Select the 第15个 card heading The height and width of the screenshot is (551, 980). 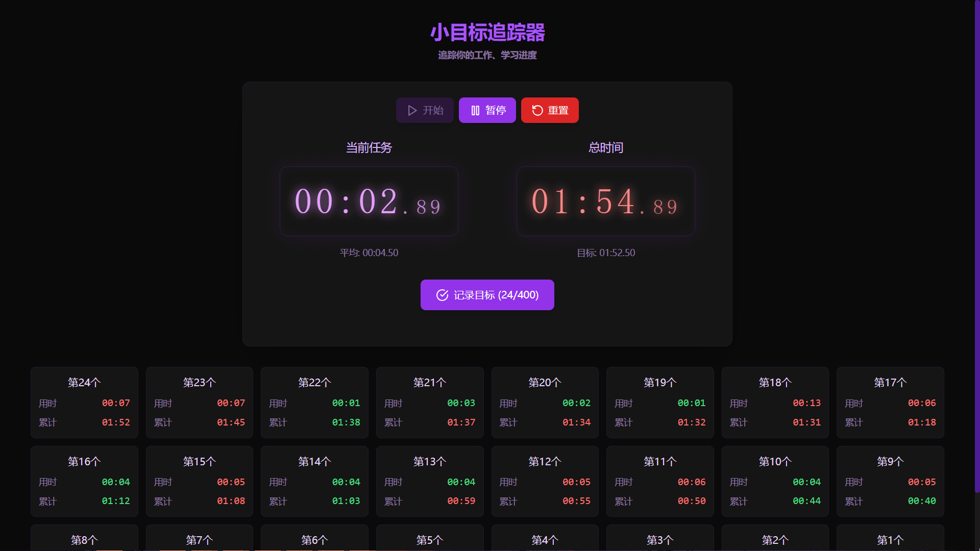click(200, 462)
